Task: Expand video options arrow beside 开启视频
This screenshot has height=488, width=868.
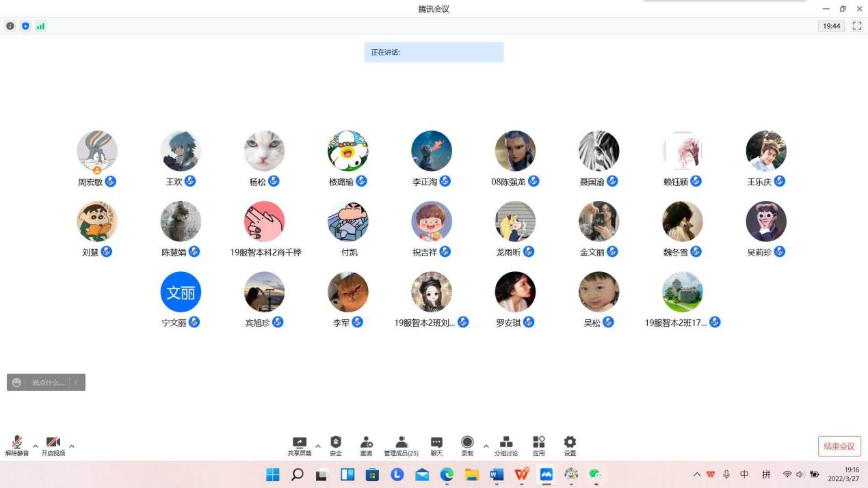Action: 72,446
